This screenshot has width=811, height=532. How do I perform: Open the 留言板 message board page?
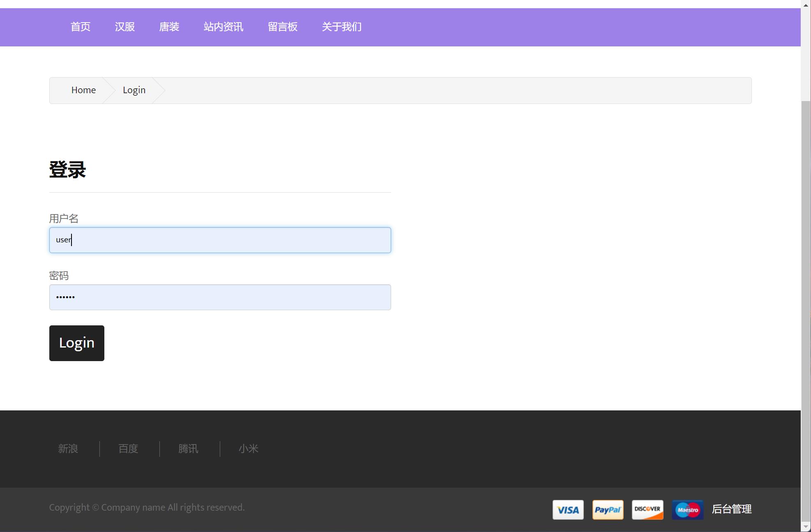click(x=283, y=27)
